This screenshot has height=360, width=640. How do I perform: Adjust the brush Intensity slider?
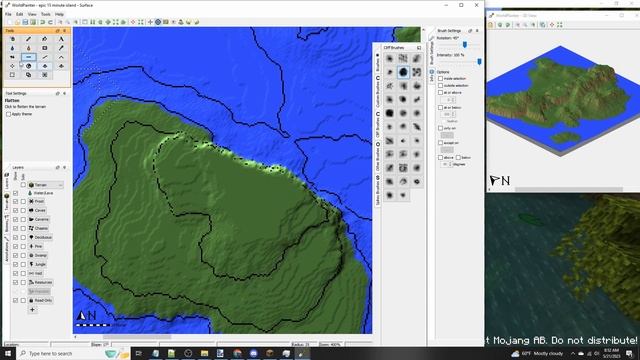[x=479, y=62]
